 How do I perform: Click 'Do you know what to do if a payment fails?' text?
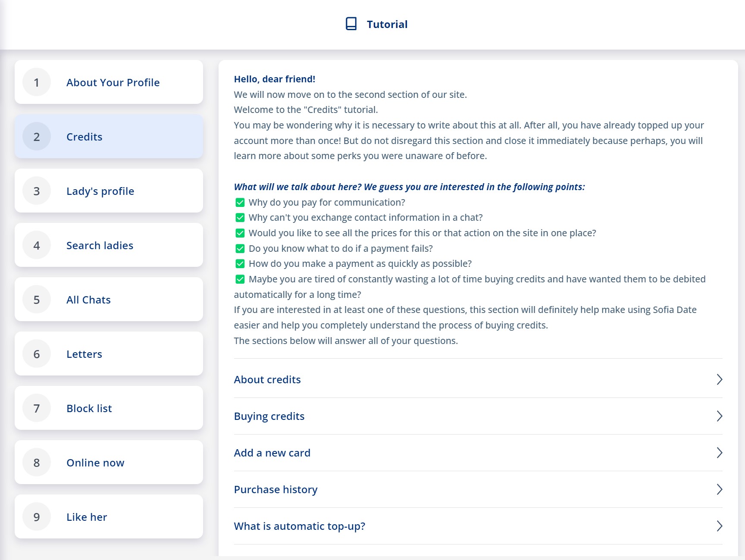point(341,248)
